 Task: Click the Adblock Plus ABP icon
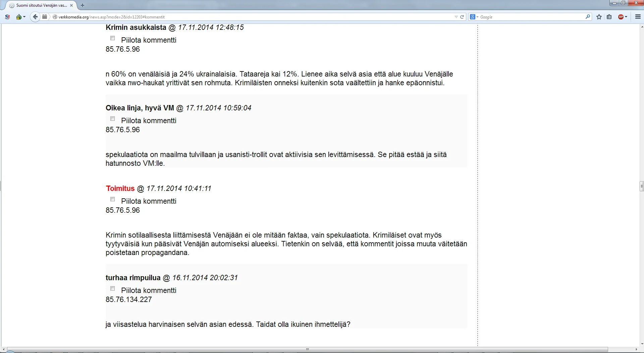(621, 17)
